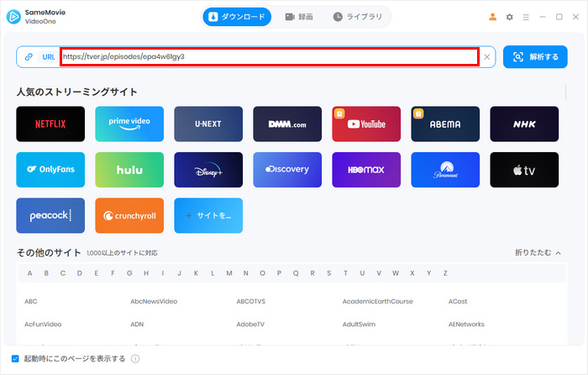Open the AdobeTV site link
Image resolution: width=588 pixels, height=375 pixels.
pos(250,325)
